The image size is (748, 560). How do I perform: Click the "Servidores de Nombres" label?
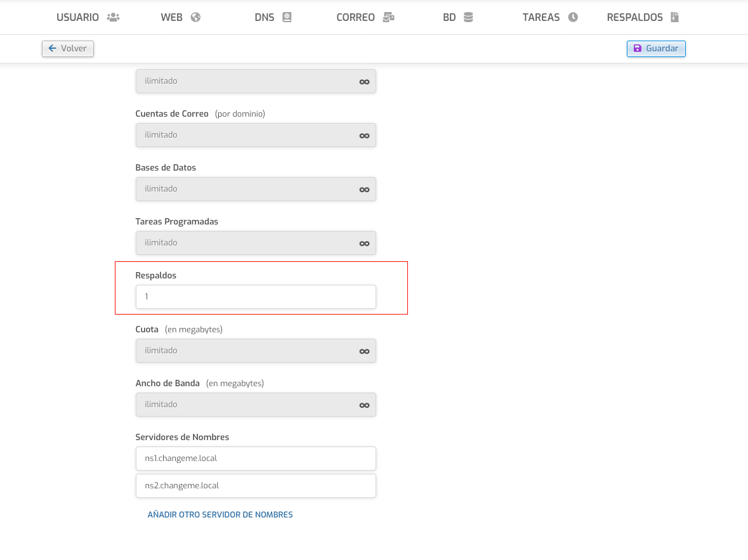[182, 437]
